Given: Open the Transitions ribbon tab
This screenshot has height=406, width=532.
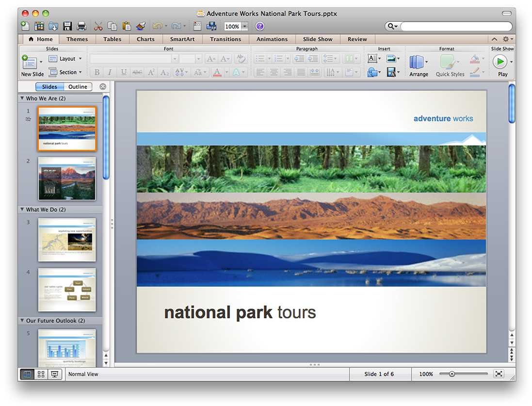Looking at the screenshot, I should click(x=226, y=39).
